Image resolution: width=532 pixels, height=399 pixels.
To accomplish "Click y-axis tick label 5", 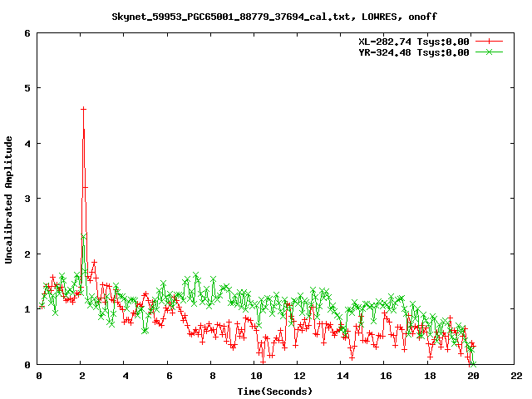I will (27, 88).
